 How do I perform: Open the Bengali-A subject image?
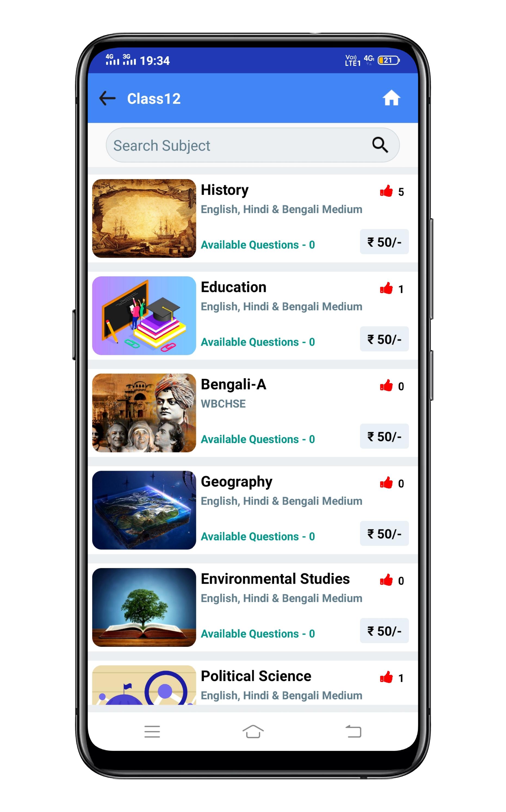(x=144, y=413)
